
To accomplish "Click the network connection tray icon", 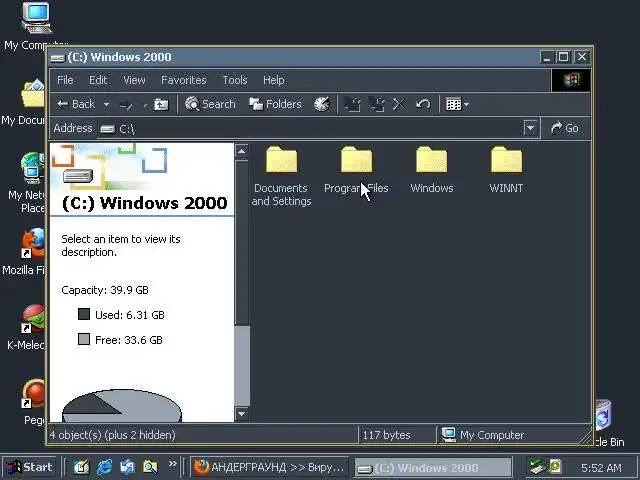I will coord(536,467).
